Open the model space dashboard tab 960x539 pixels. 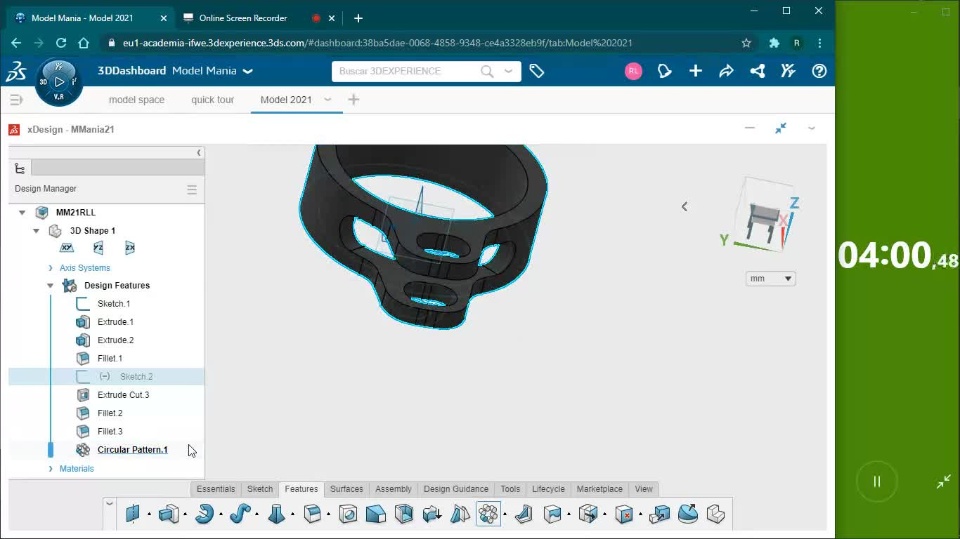click(x=137, y=100)
